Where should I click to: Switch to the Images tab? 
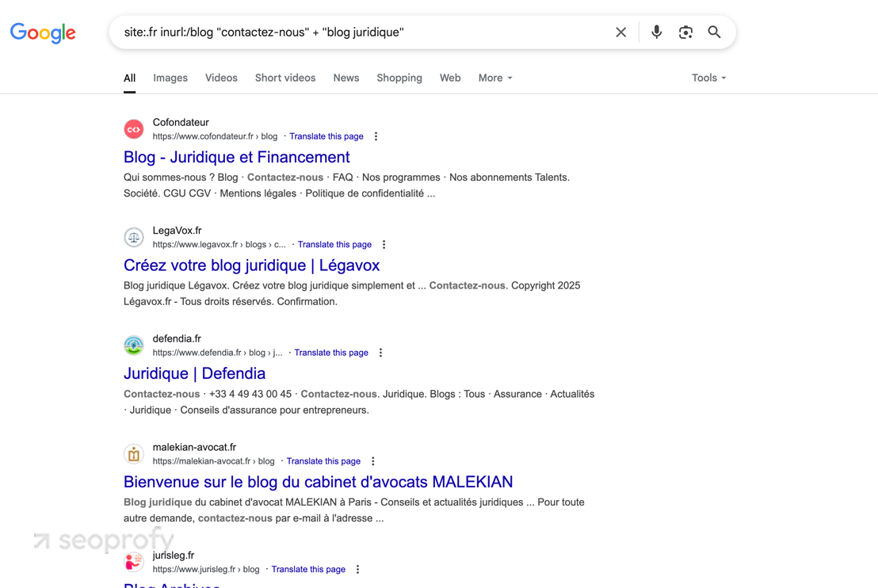pos(170,78)
